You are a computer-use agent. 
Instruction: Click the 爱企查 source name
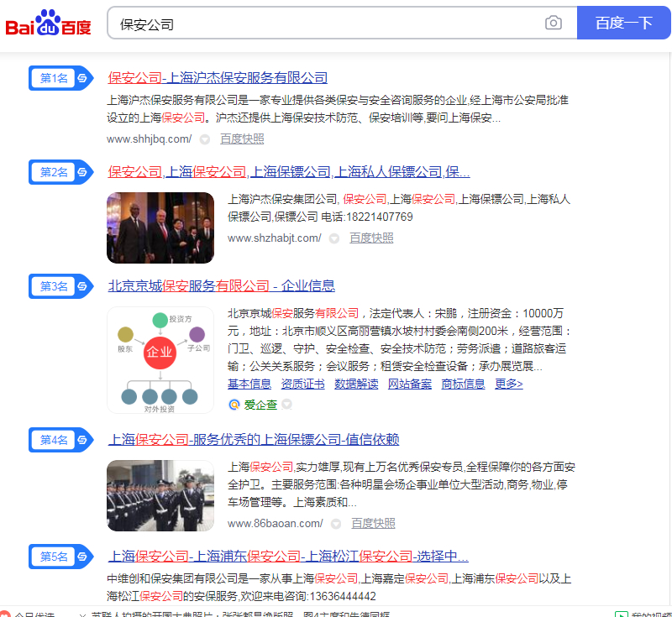click(x=260, y=405)
